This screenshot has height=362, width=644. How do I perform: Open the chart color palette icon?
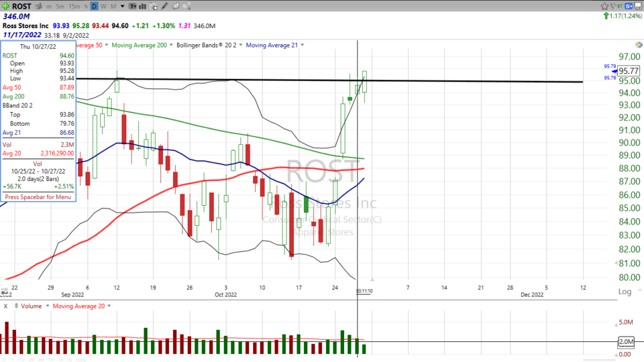pos(639,44)
